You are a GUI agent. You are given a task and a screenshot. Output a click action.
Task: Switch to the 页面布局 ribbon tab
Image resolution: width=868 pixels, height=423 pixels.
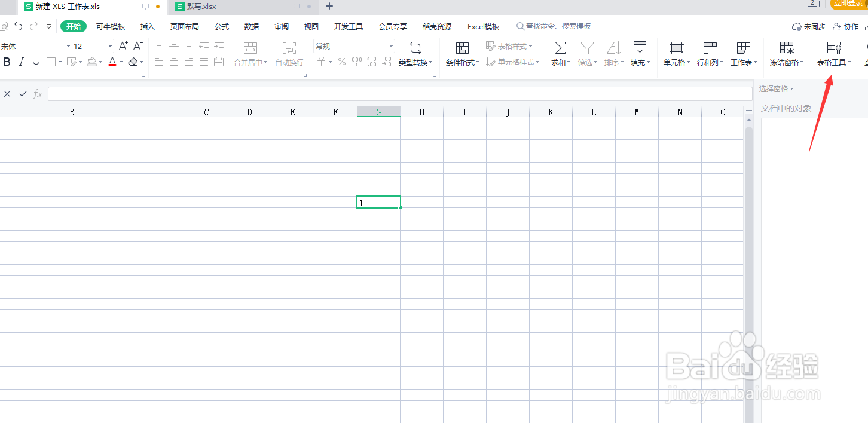click(x=185, y=26)
